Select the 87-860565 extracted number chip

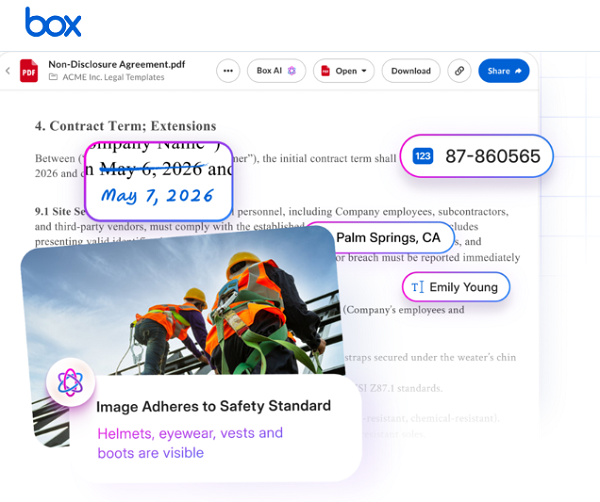(476, 156)
